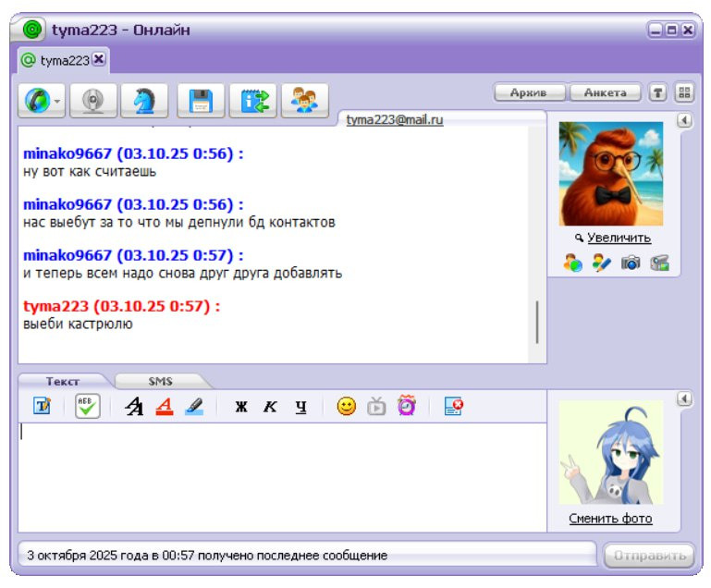Click the last-message status bar text

tap(207, 556)
